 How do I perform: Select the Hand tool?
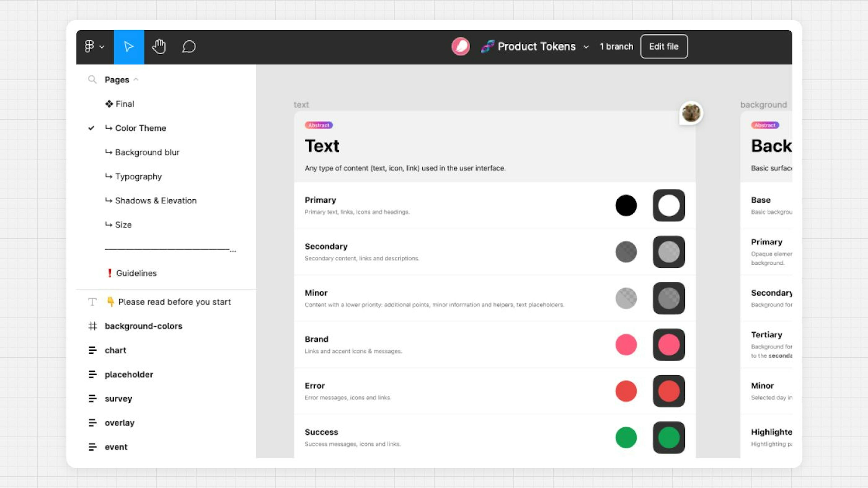(x=159, y=47)
